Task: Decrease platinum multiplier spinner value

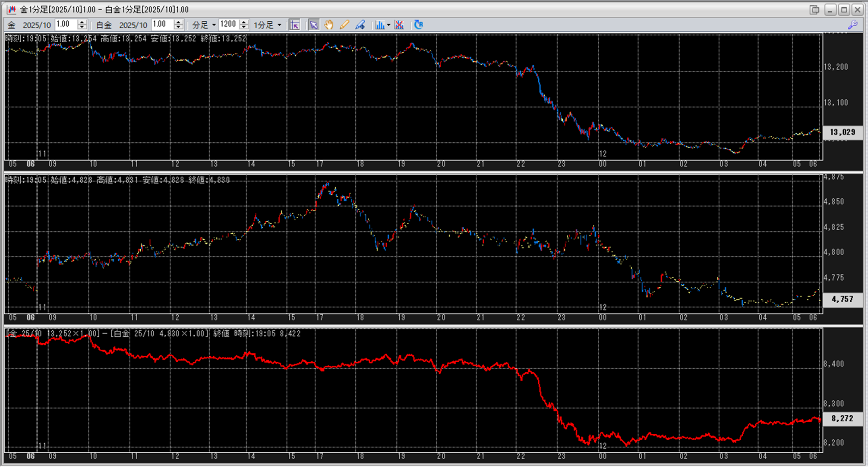Action: pos(178,27)
